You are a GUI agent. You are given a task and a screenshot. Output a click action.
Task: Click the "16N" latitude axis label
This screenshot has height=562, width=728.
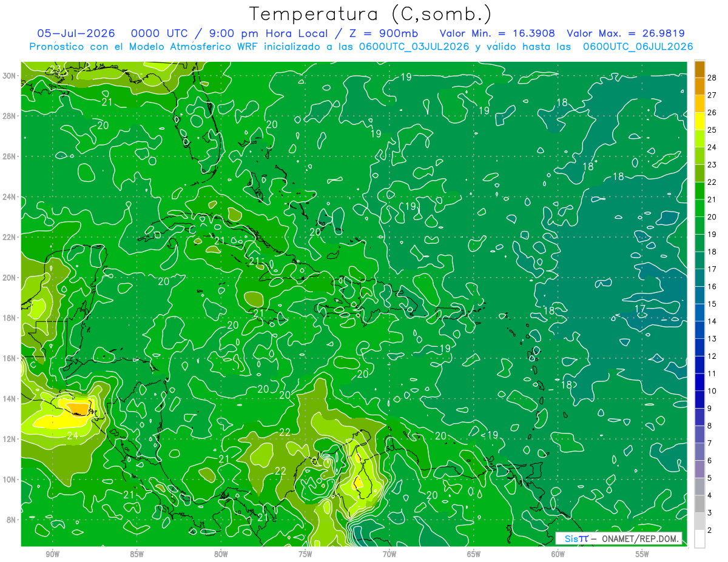point(10,358)
